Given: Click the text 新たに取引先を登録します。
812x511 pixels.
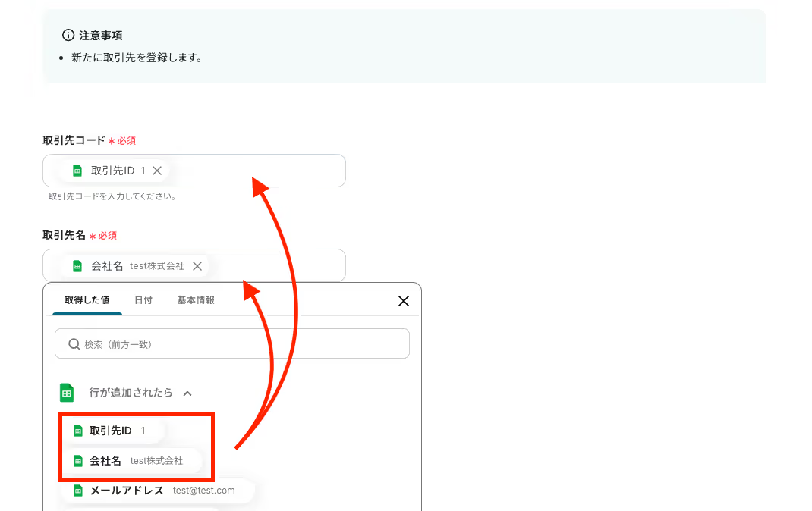Looking at the screenshot, I should point(137,58).
